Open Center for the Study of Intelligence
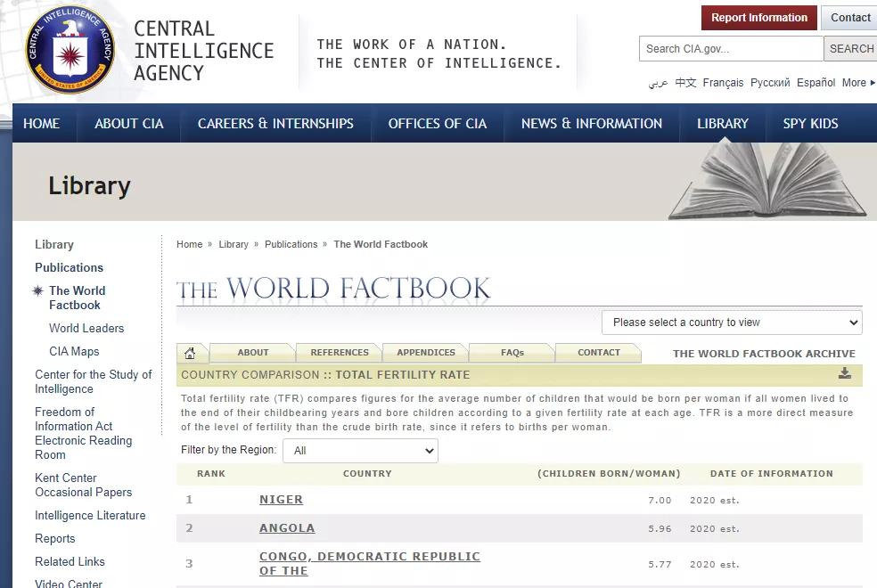 pyautogui.click(x=93, y=381)
